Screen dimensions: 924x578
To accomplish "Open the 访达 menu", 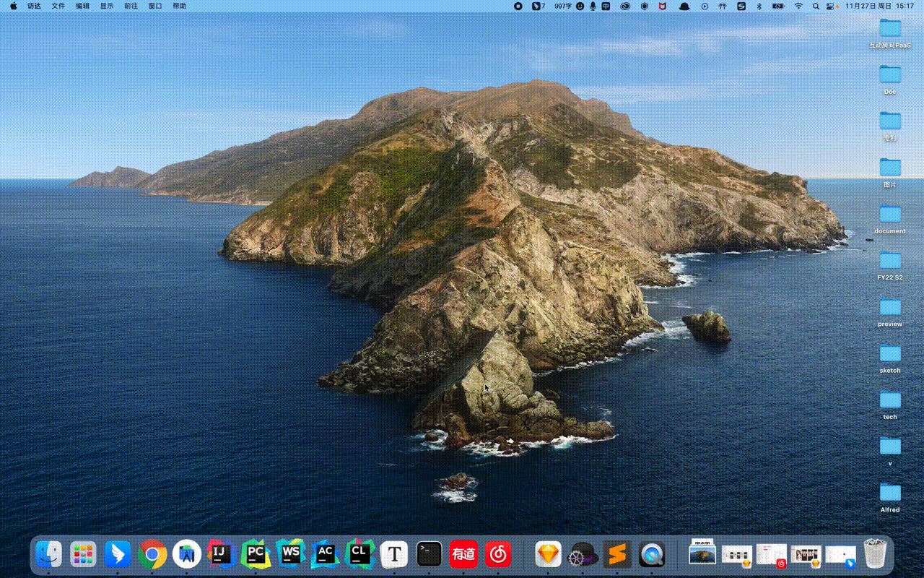I will coord(34,6).
